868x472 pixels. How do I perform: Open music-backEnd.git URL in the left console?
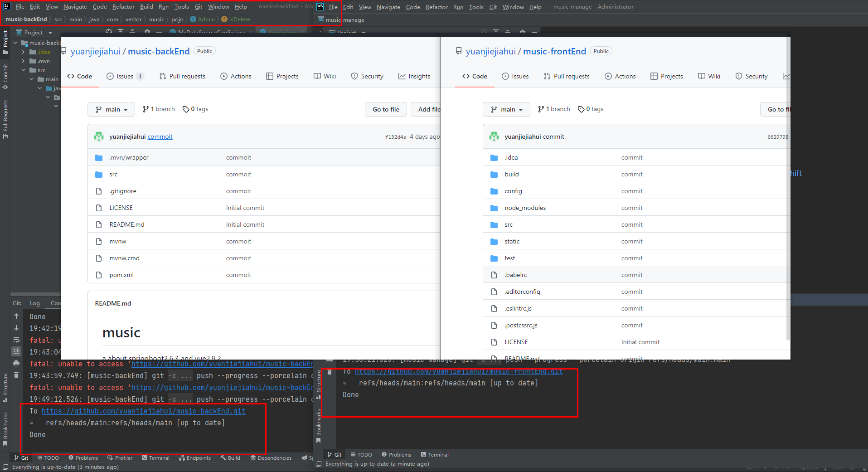pos(144,411)
